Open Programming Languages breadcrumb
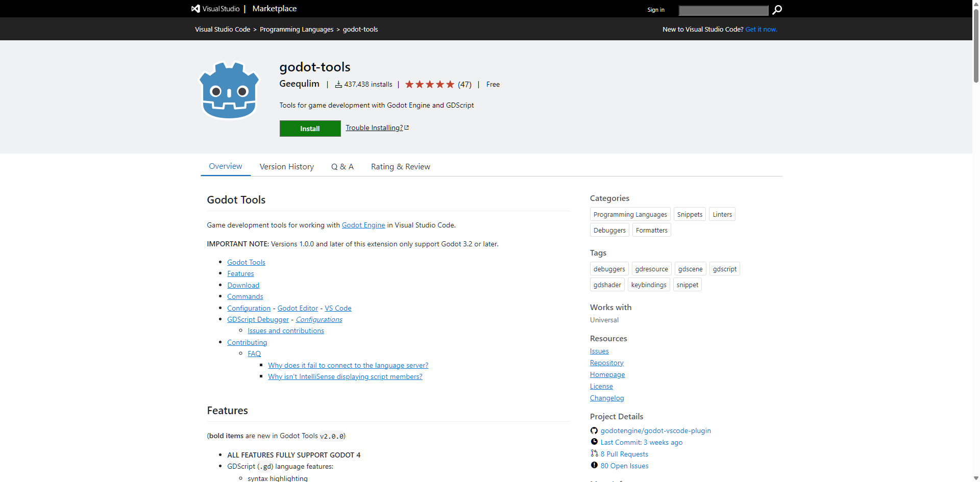The height and width of the screenshot is (482, 980). [x=297, y=30]
